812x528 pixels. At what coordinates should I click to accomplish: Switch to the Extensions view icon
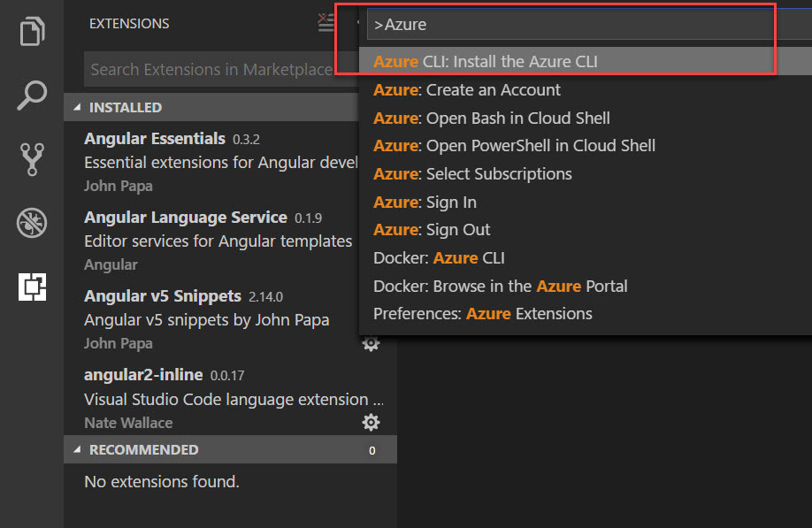click(x=31, y=287)
